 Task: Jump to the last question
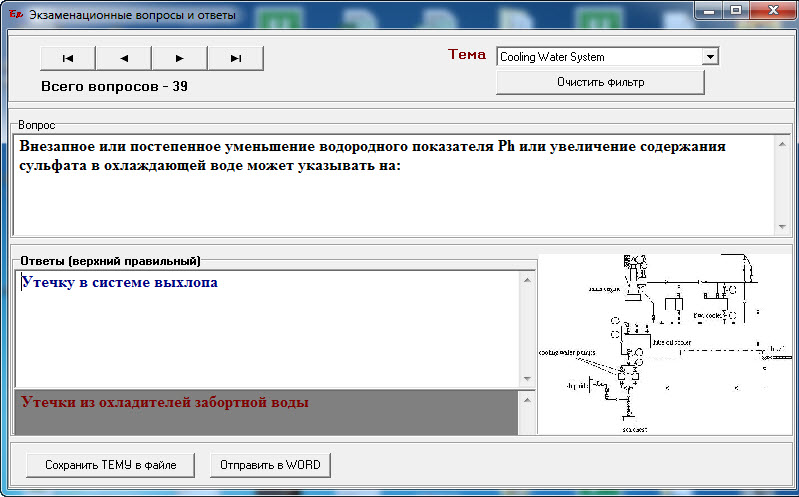[x=235, y=58]
